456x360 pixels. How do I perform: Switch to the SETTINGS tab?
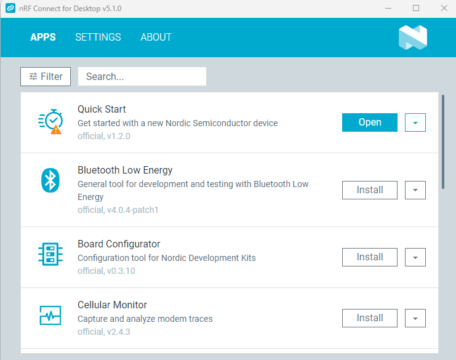pos(98,37)
